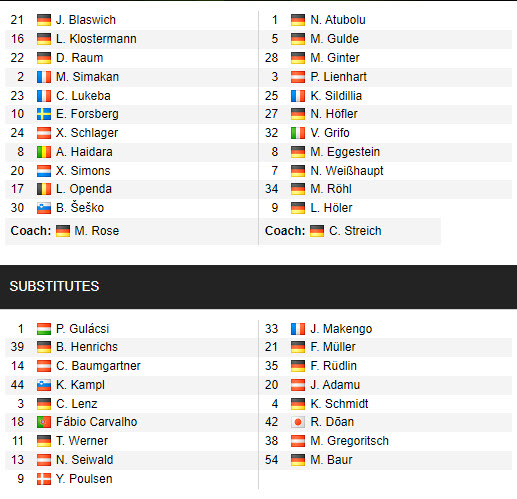Click the French flag beside J. Makengo
This screenshot has width=517, height=499.
click(298, 329)
